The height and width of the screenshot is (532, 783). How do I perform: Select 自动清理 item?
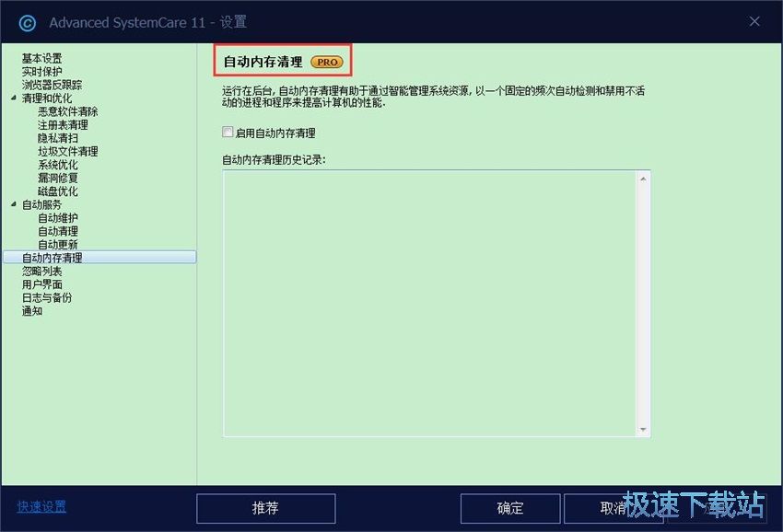point(58,231)
